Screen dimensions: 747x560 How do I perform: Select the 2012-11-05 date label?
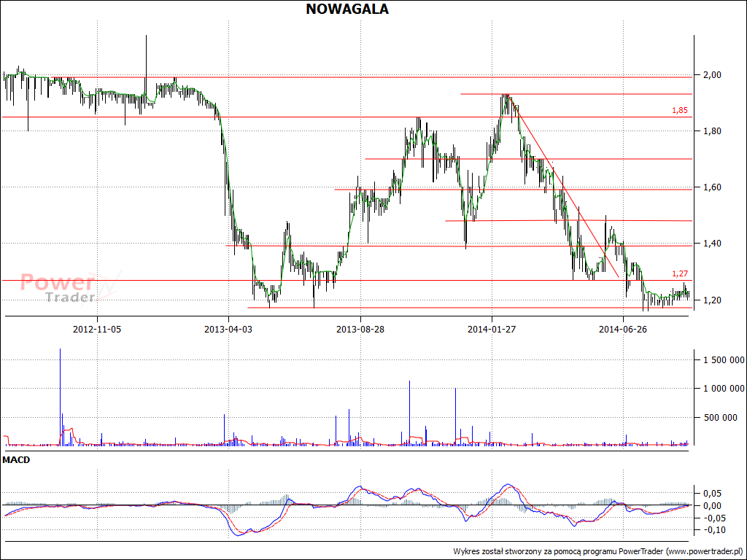click(x=97, y=330)
